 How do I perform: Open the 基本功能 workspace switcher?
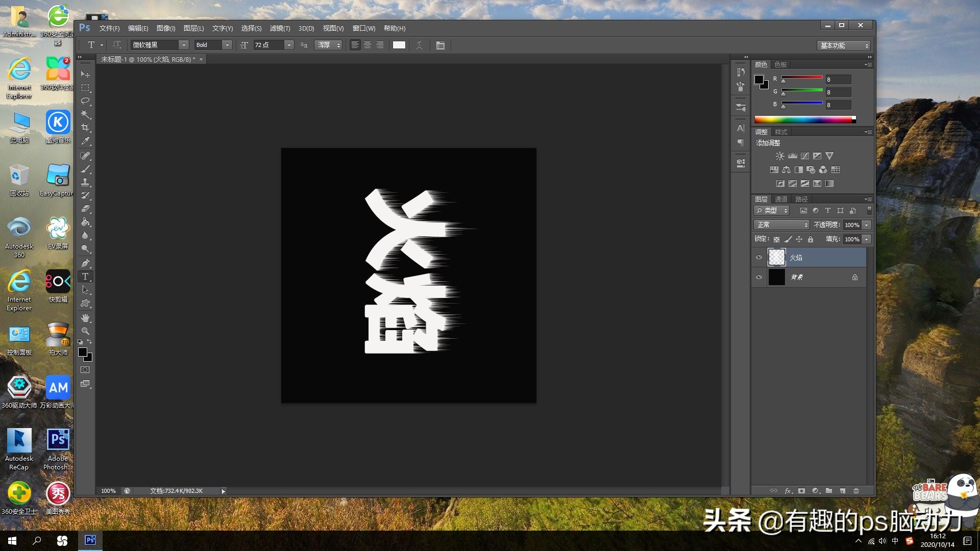pos(844,45)
